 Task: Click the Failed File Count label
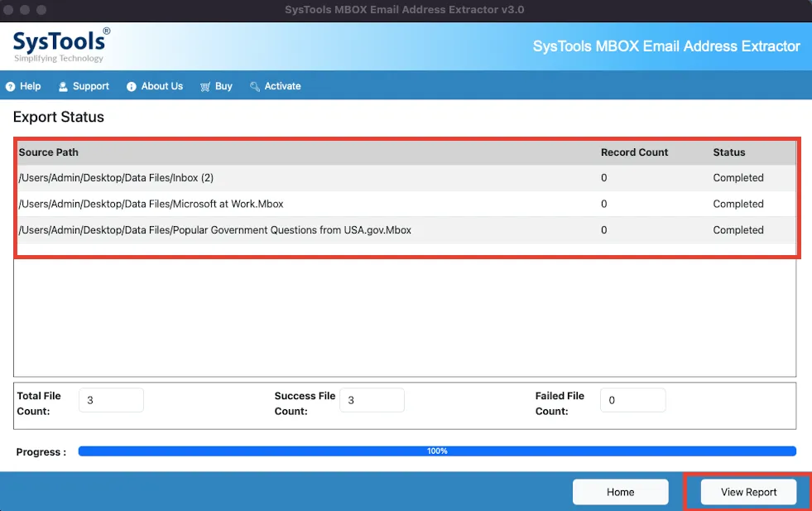point(560,403)
